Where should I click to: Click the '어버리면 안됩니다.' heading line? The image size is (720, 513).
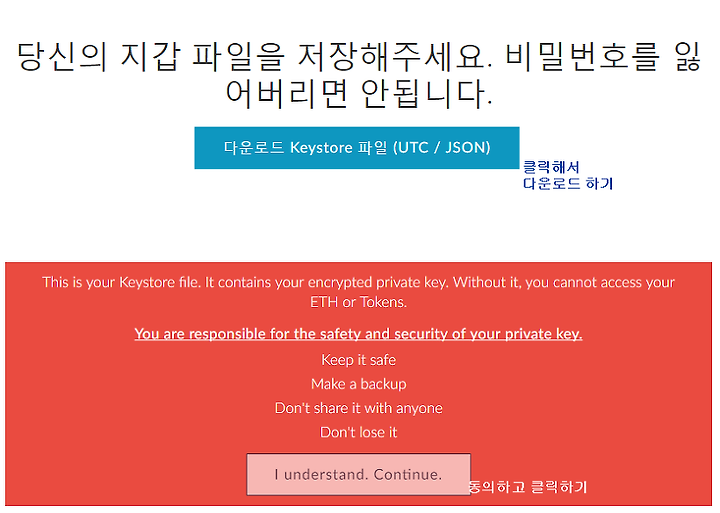coord(359,94)
